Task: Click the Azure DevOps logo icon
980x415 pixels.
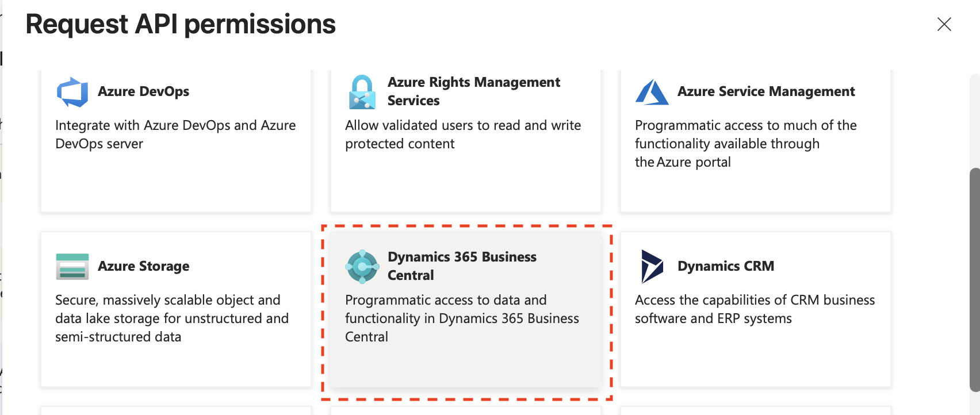Action: click(72, 92)
